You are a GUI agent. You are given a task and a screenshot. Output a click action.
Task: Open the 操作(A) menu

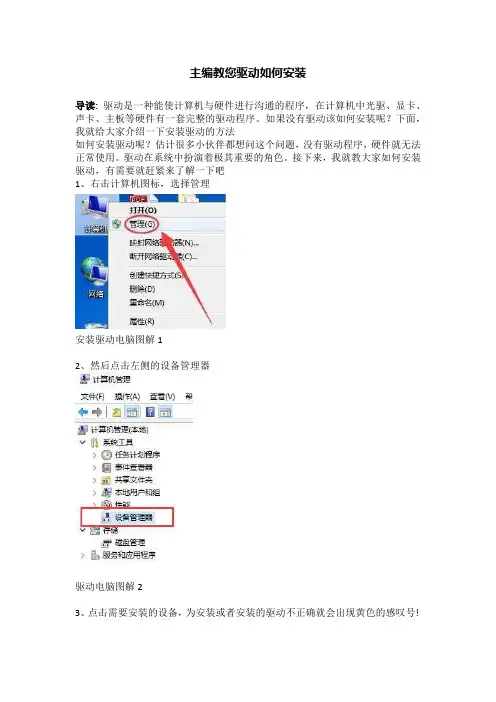(x=127, y=397)
